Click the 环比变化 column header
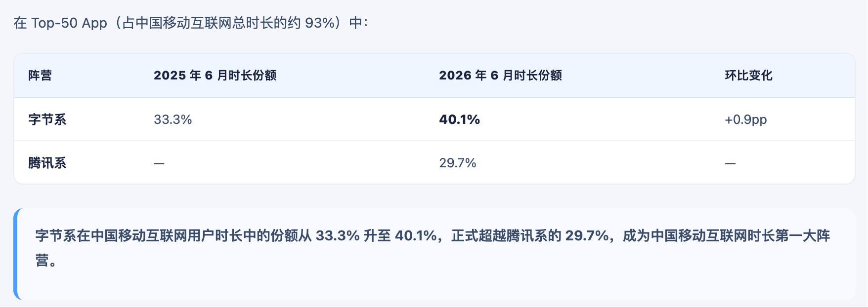 click(x=748, y=76)
